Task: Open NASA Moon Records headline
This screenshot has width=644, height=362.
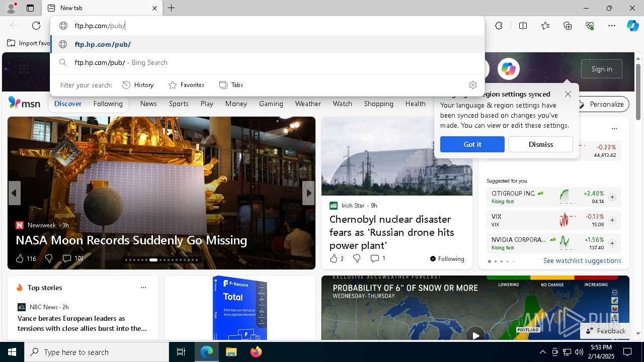Action: coord(131,240)
